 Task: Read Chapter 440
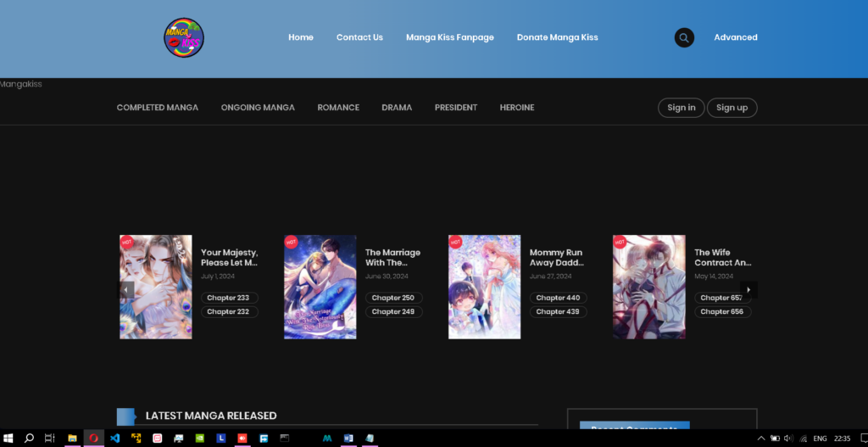(x=558, y=298)
